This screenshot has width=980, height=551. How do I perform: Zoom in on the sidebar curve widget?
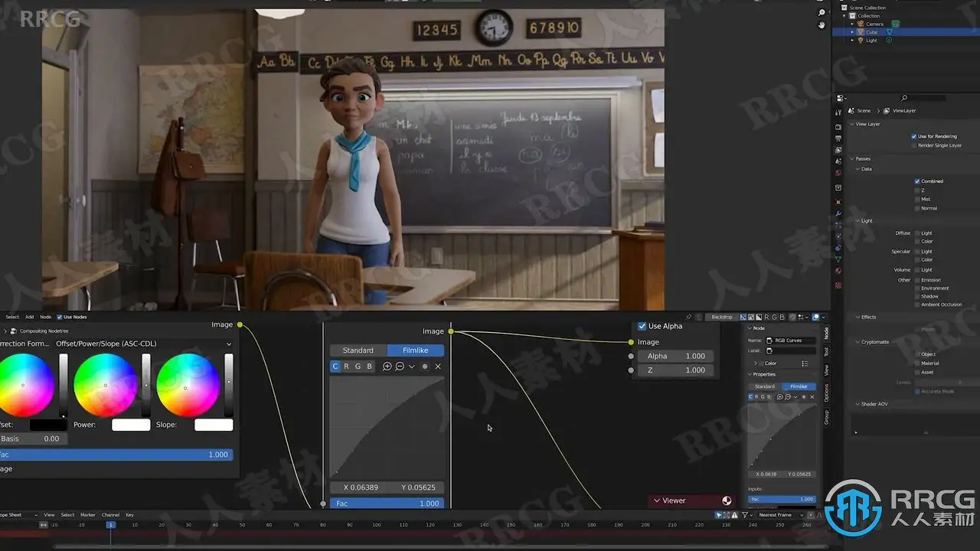(x=781, y=396)
